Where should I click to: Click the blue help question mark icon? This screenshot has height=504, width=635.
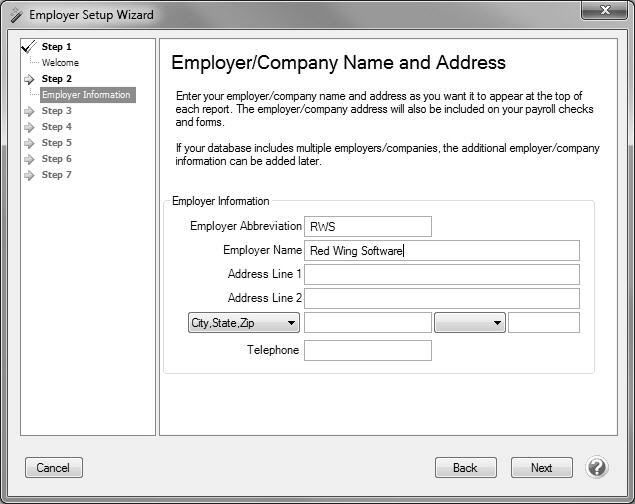pos(597,467)
